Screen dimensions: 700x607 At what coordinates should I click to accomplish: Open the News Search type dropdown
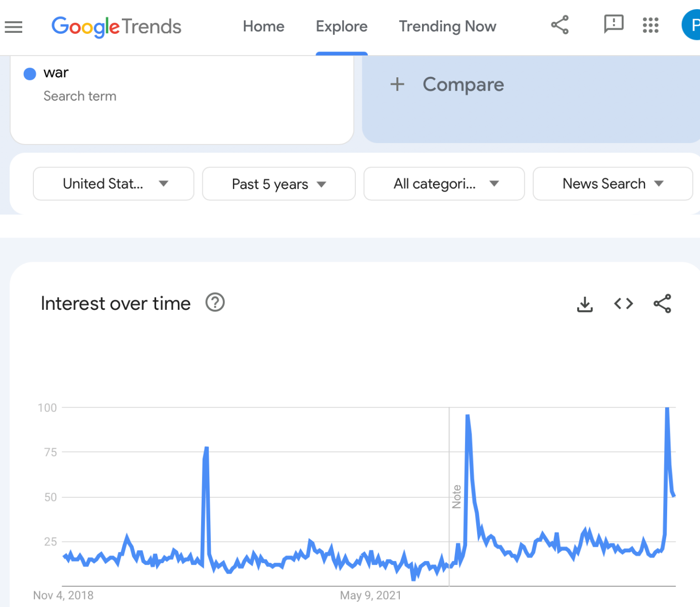pyautogui.click(x=613, y=183)
